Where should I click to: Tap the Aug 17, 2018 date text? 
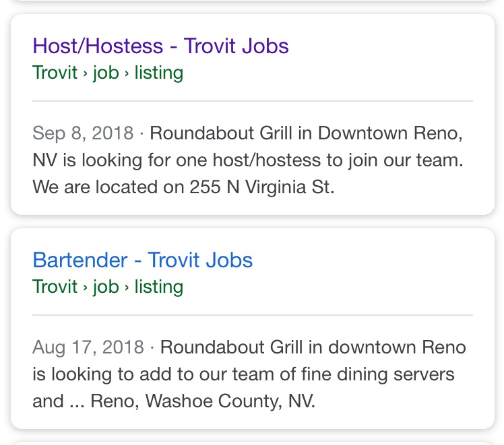point(88,347)
